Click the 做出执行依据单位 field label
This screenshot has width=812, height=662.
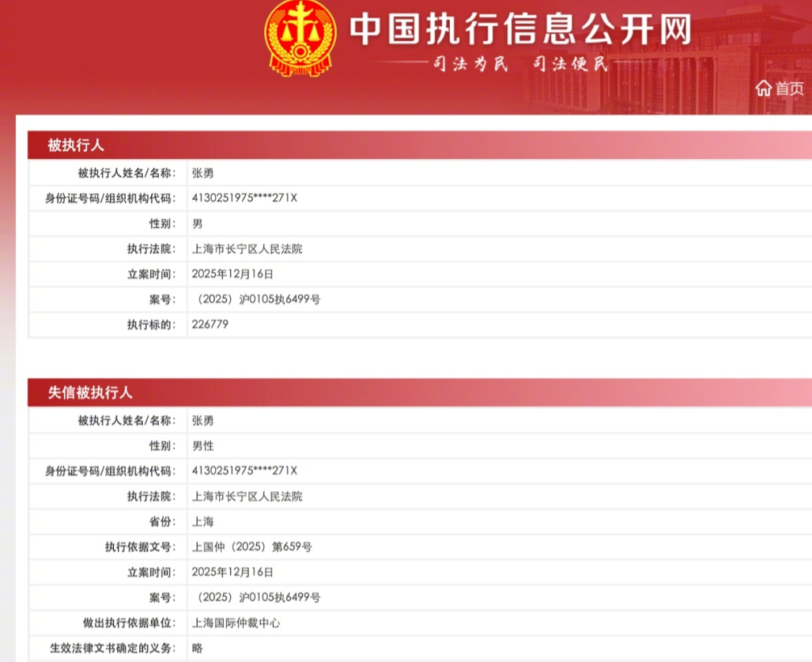coord(129,623)
